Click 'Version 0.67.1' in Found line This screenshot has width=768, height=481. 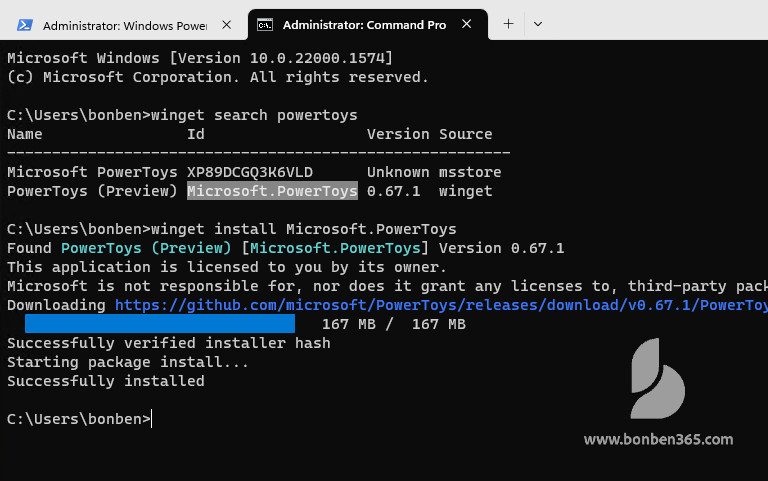click(502, 248)
